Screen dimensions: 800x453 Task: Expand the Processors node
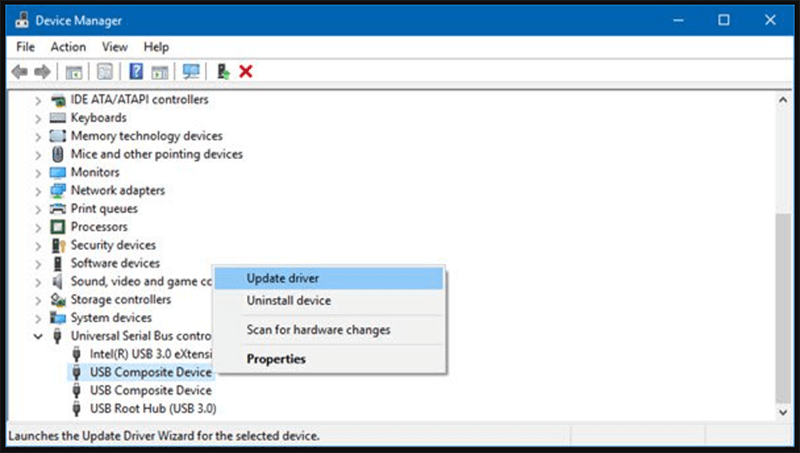(x=38, y=228)
